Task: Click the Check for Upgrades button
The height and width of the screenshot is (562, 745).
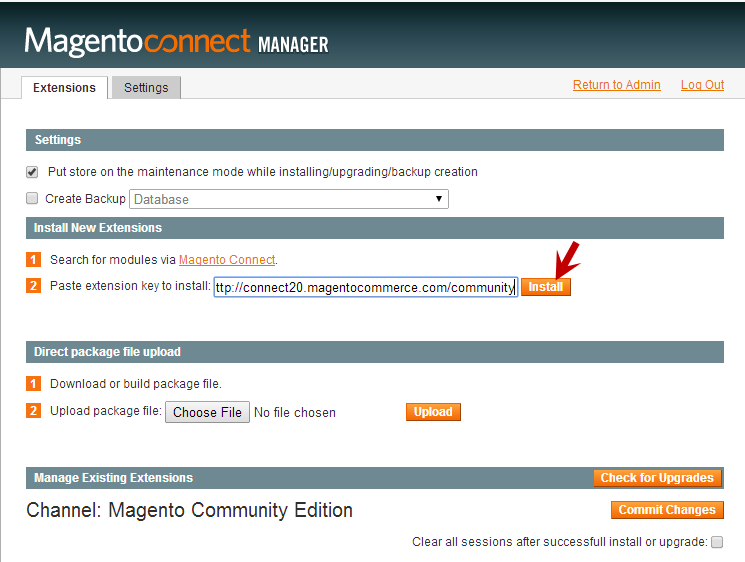Action: pos(657,478)
